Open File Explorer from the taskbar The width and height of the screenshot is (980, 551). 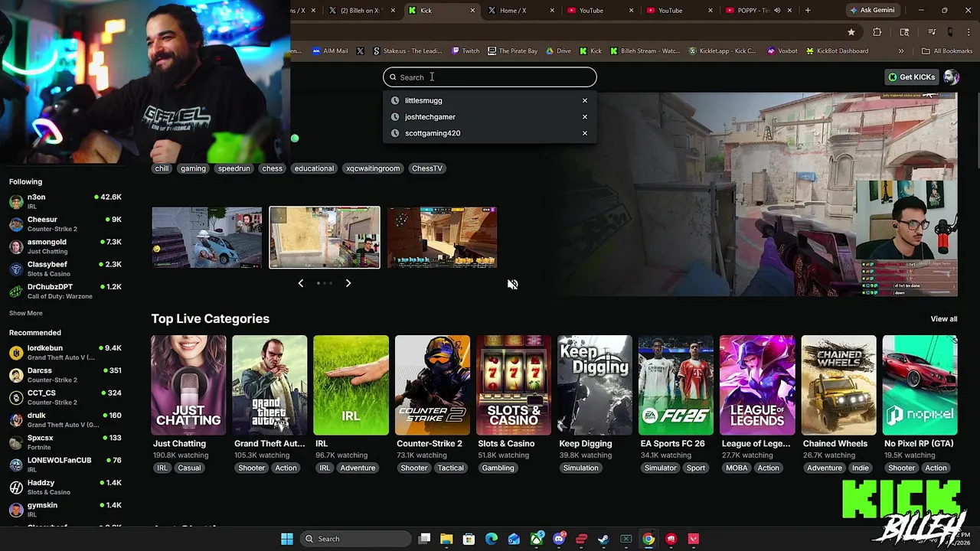pyautogui.click(x=446, y=539)
